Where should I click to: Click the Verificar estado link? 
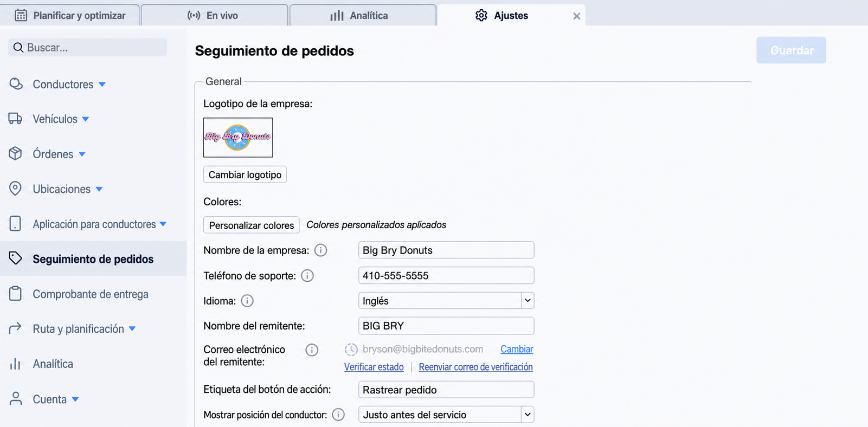tap(374, 367)
